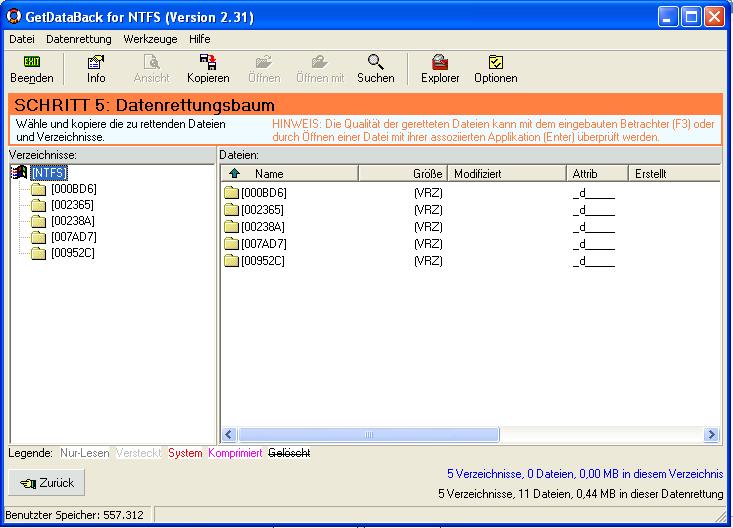This screenshot has width=733, height=528.
Task: Sort by the Größe column header
Action: click(403, 174)
